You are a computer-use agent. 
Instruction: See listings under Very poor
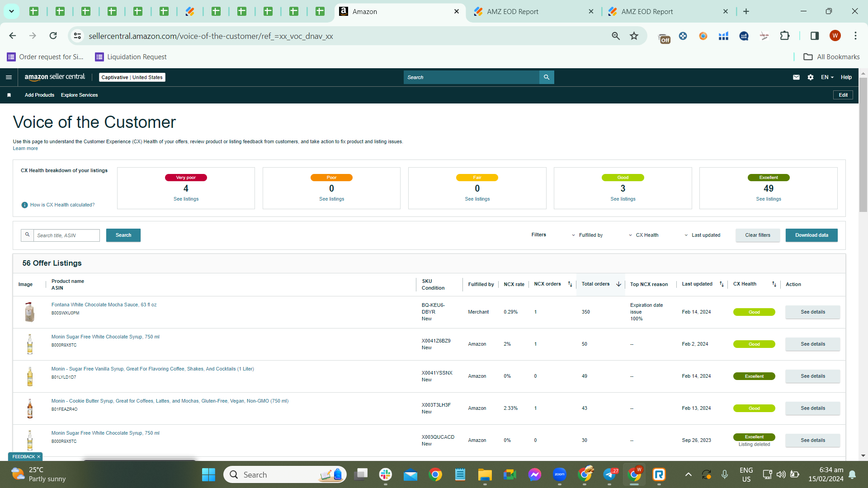pos(186,199)
